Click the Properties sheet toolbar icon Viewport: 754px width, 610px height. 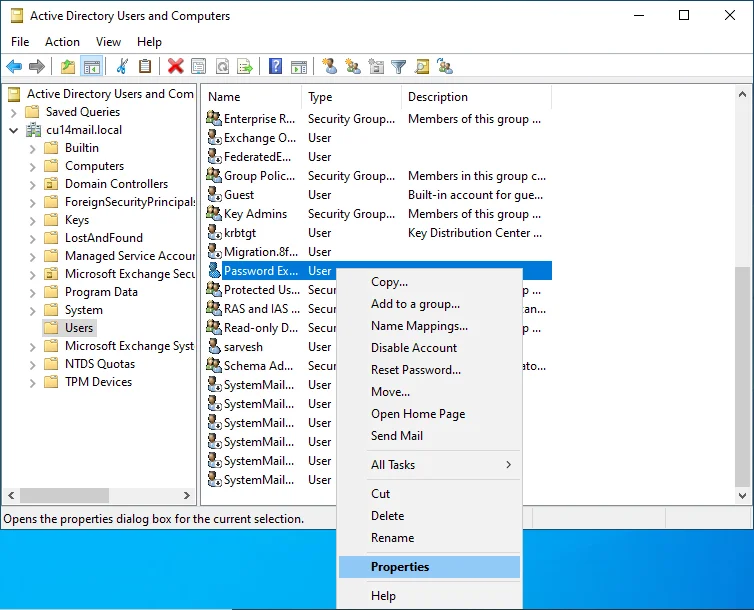[x=199, y=66]
